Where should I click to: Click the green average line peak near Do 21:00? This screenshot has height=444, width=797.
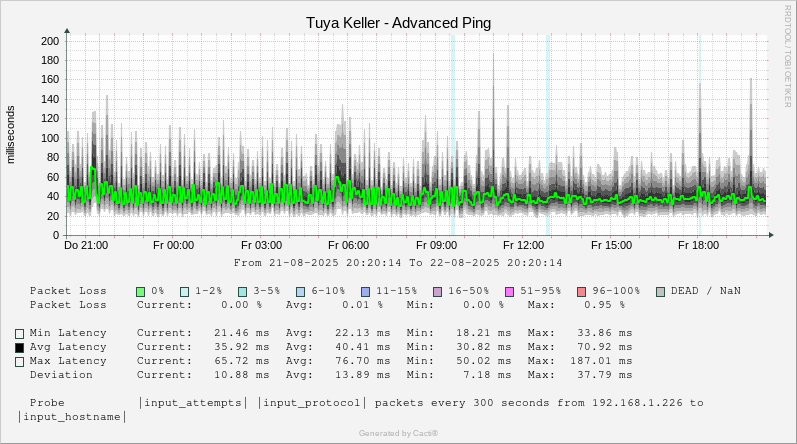pos(92,168)
